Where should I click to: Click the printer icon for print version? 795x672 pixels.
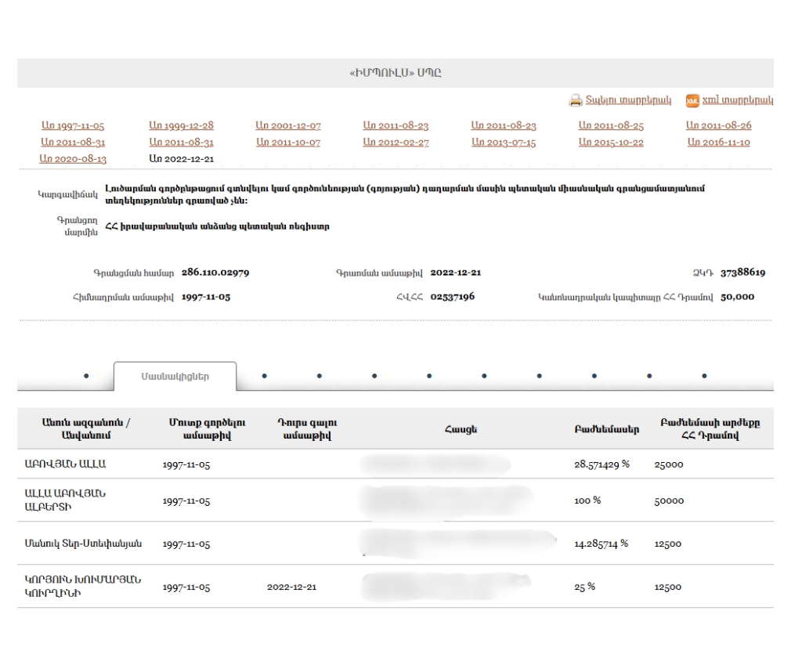[x=575, y=100]
